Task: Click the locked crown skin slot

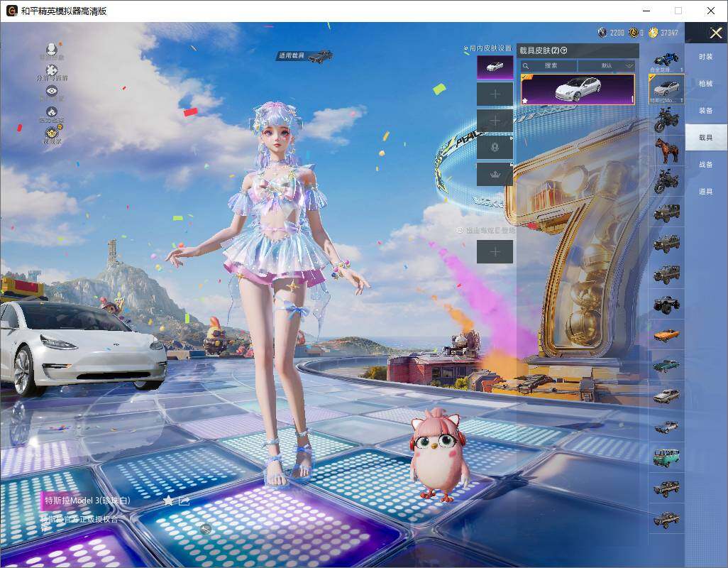Action: pos(495,175)
